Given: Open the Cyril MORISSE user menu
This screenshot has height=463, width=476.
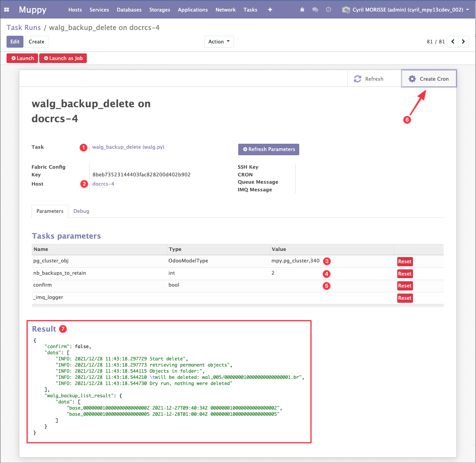Looking at the screenshot, I should tap(407, 10).
